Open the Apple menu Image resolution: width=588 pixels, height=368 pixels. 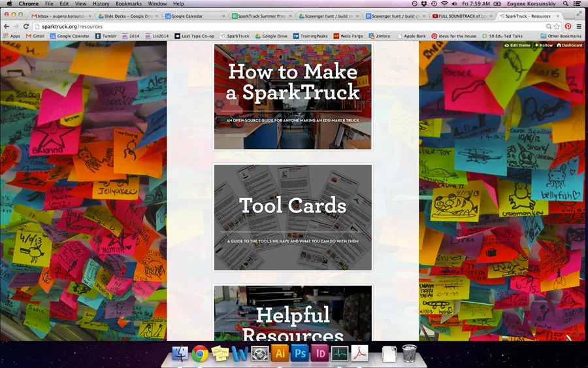9,4
